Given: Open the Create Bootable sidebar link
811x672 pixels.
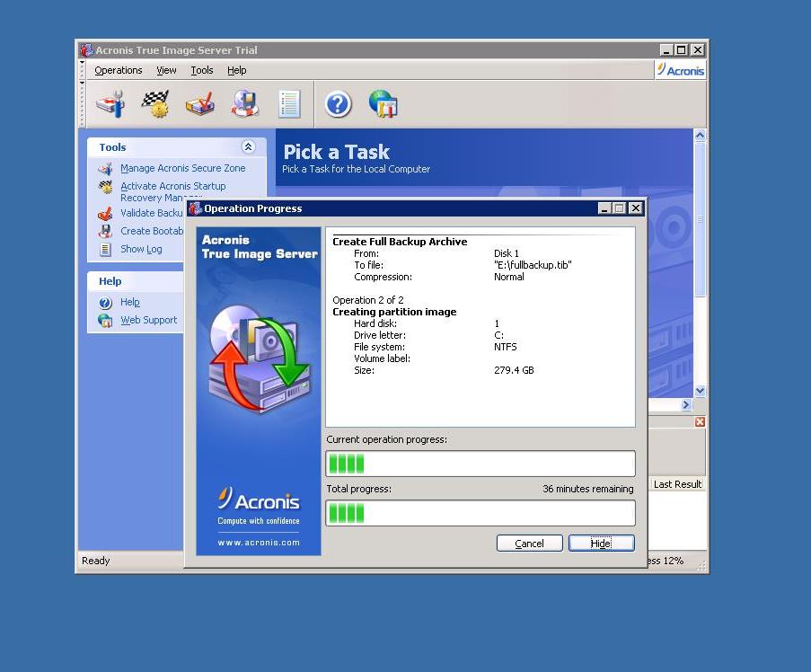Looking at the screenshot, I should tap(152, 231).
